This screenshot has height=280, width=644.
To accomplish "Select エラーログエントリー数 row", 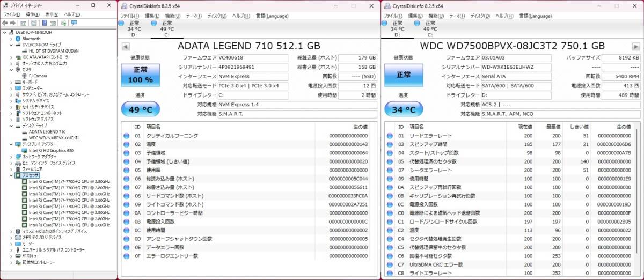I will tap(246, 256).
